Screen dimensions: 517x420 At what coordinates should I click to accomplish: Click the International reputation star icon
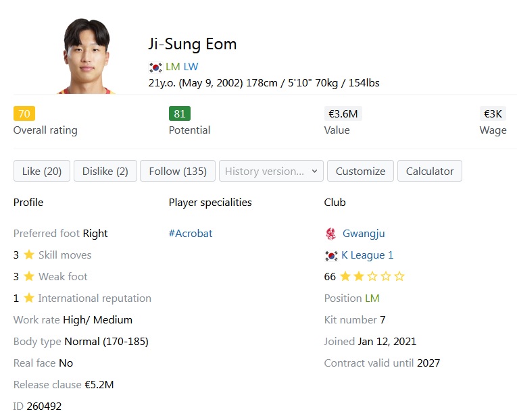[29, 298]
